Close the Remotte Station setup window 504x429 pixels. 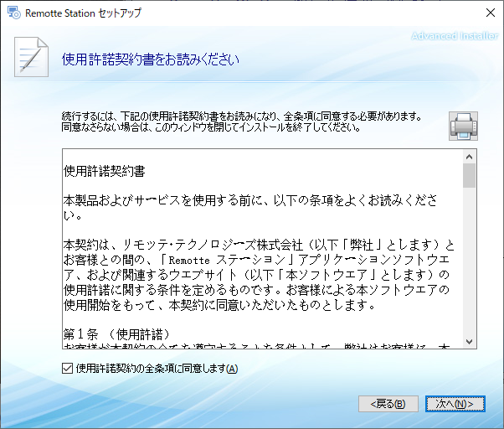coord(491,13)
